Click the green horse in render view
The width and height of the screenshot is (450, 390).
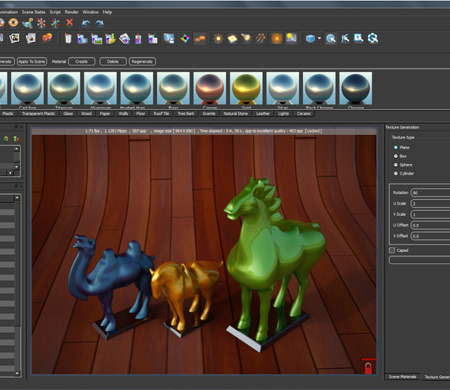pos(273,257)
